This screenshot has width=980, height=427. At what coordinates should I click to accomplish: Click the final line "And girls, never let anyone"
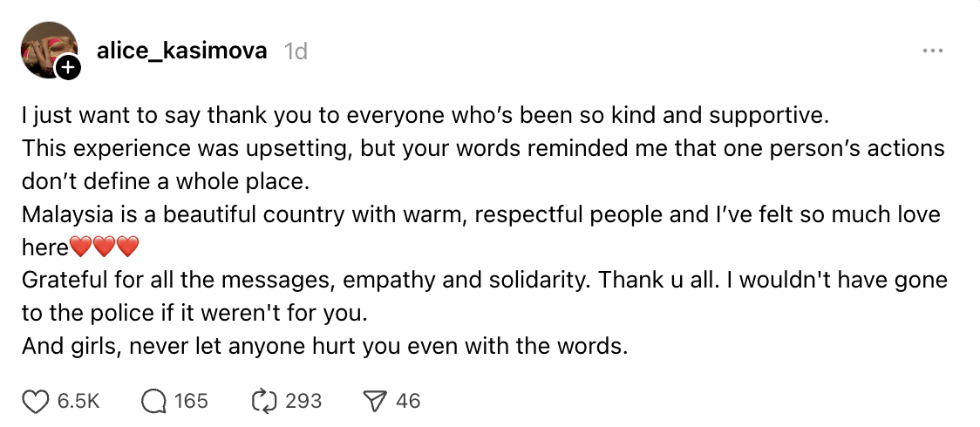(324, 346)
